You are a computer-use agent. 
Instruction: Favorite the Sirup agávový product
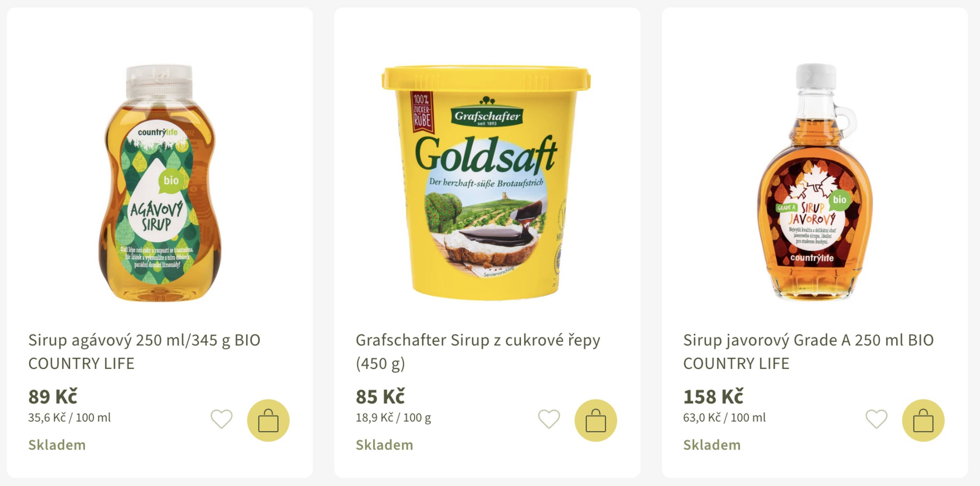click(222, 419)
